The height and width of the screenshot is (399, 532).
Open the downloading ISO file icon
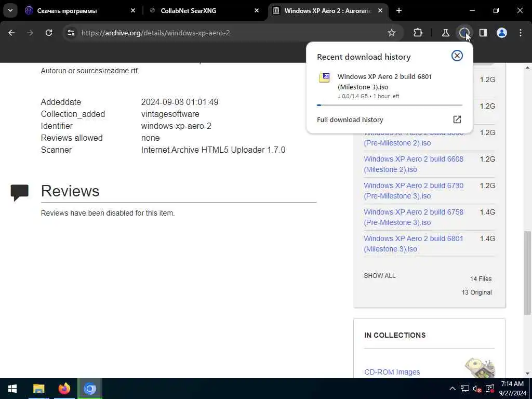pos(324,78)
